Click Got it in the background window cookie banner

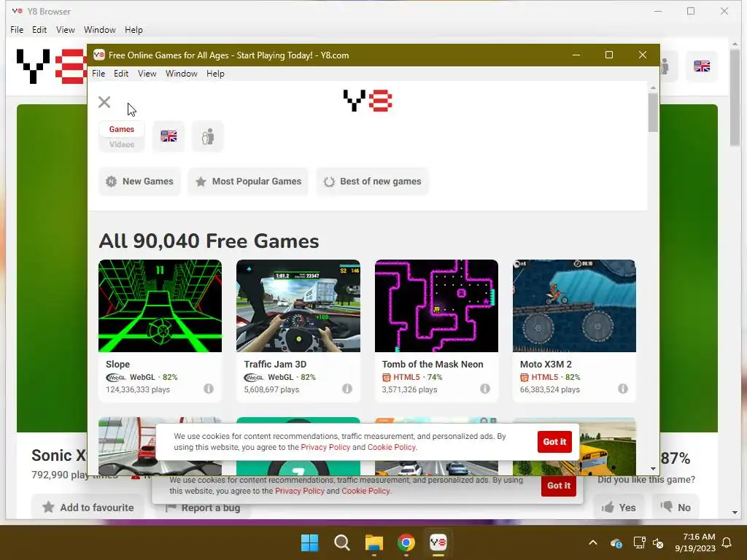click(x=558, y=485)
